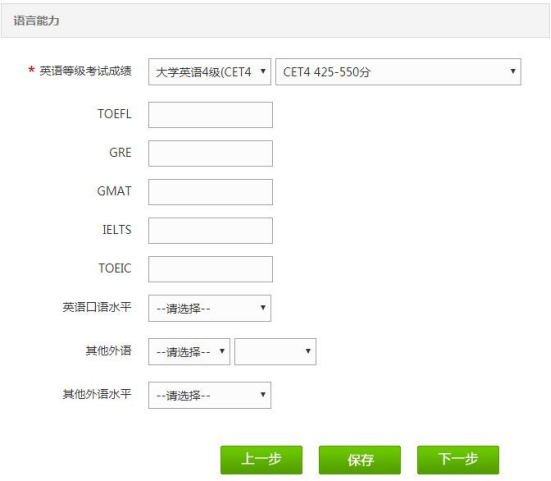Click the IELTS score input field
The height and width of the screenshot is (481, 551).
210,230
